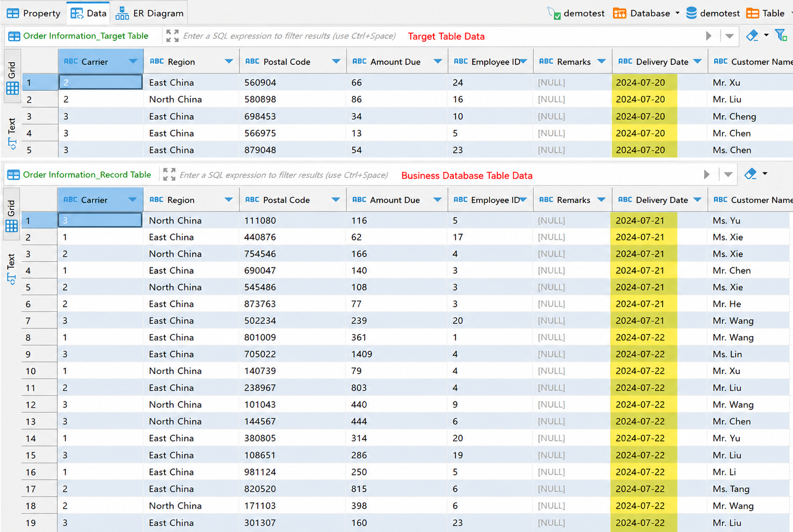Open the ER Diagram tab
Screen dimensions: 793x532
click(x=150, y=13)
